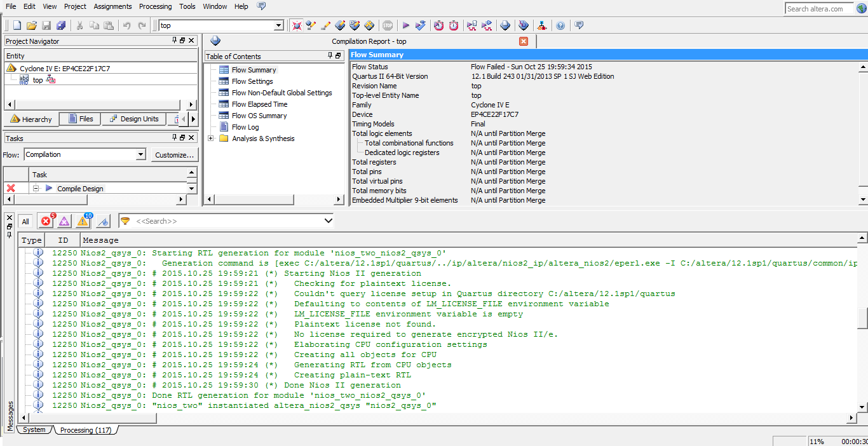Open the Processing menu
Screen dimensions: 868x446
(x=155, y=6)
